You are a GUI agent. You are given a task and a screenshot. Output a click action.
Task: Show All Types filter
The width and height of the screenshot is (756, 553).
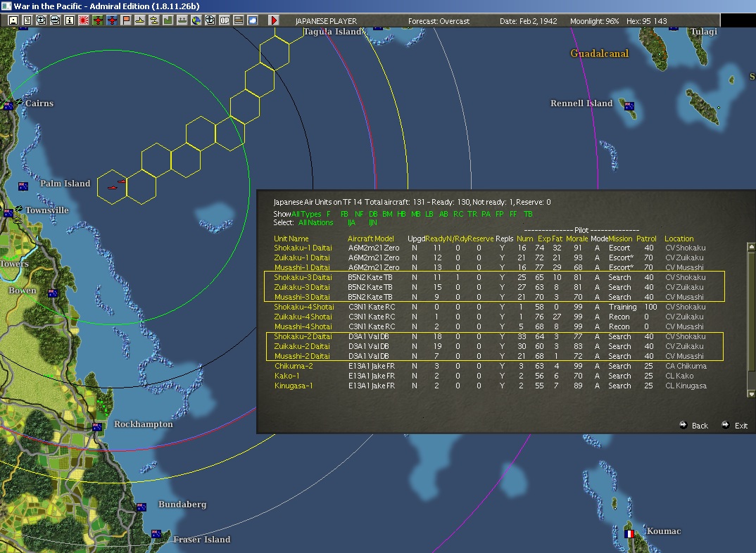306,214
